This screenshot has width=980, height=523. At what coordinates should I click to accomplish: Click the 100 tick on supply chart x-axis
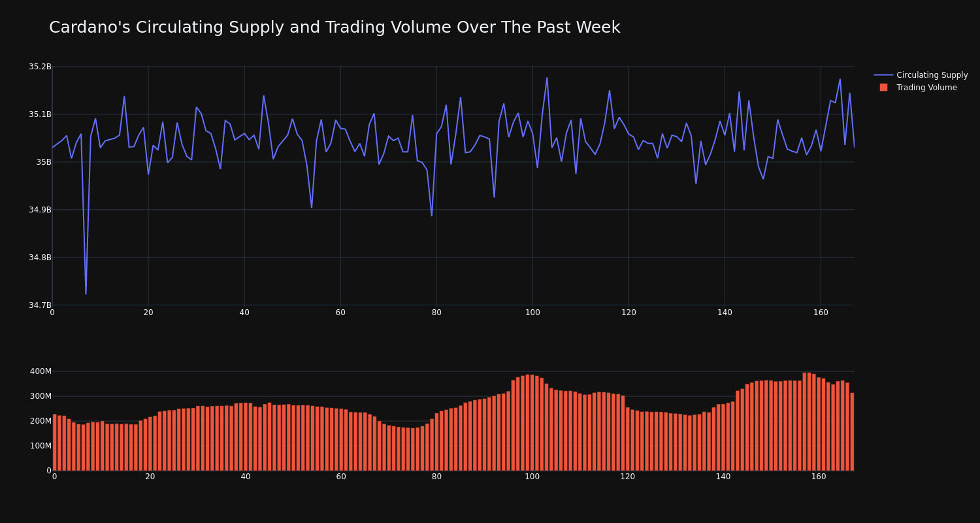(532, 312)
